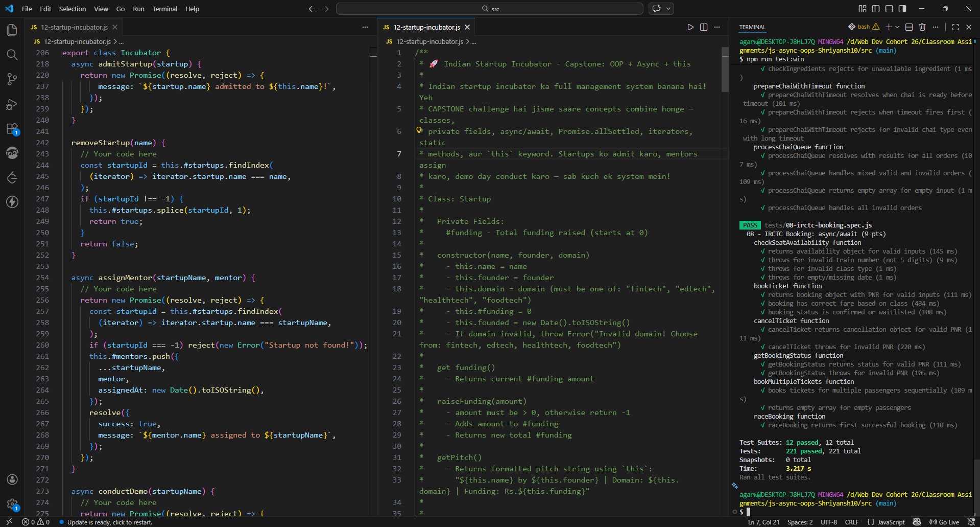This screenshot has width=980, height=527.
Task: Open the Source Control view
Action: (12, 79)
